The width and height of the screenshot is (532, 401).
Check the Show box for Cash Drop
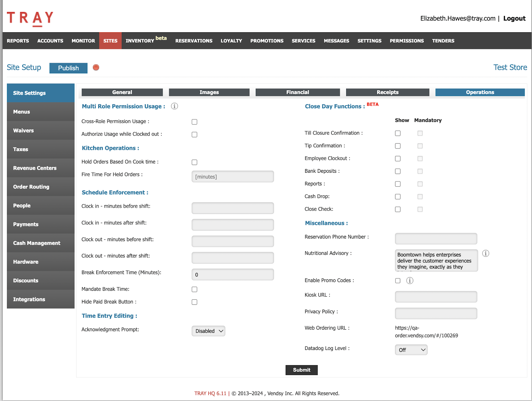pos(398,196)
